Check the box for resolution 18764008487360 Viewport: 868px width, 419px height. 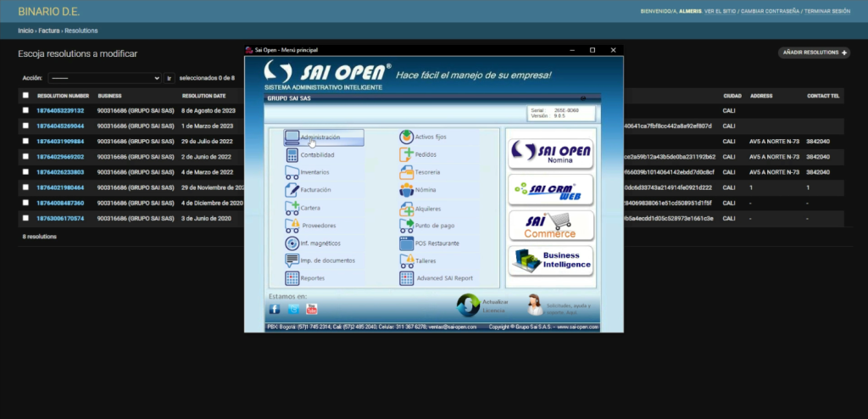tap(25, 203)
